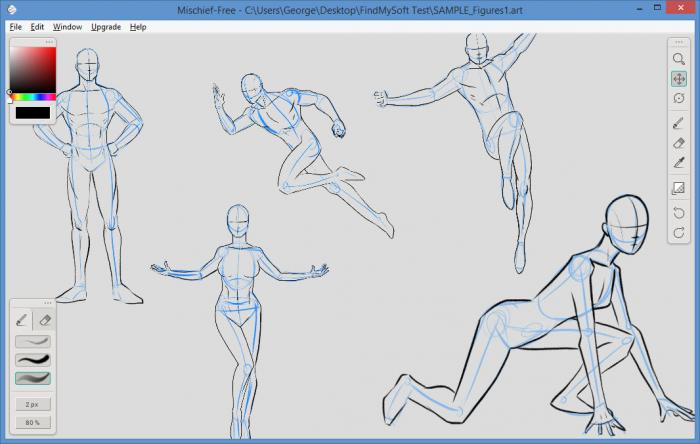Screen dimensions: 700x444
Task: Select the Pan move tool
Action: pos(679,79)
